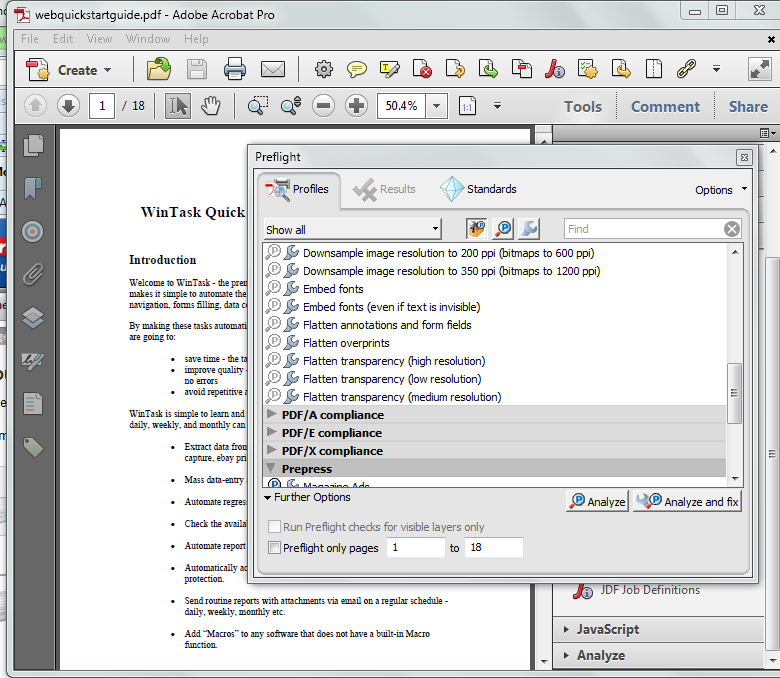Click the Print icon in toolbar
This screenshot has height=678, width=780.
234,69
